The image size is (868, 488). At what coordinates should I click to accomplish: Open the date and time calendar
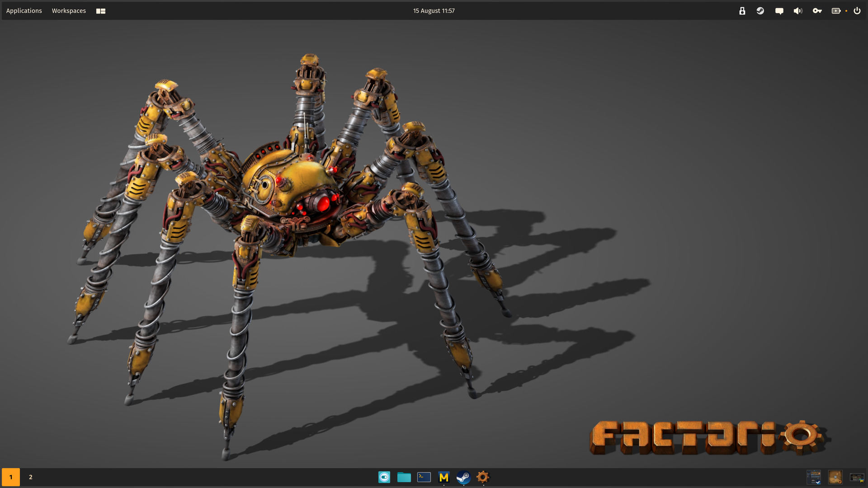pos(434,11)
